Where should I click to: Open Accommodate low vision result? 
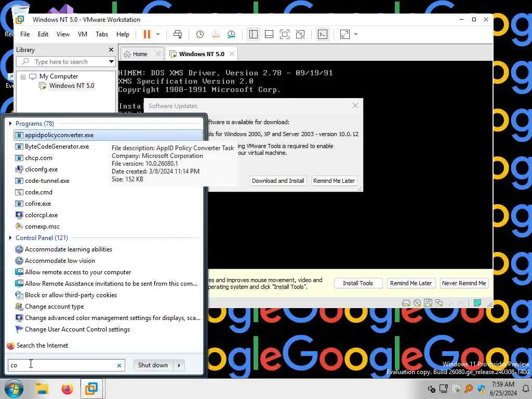tap(108, 261)
